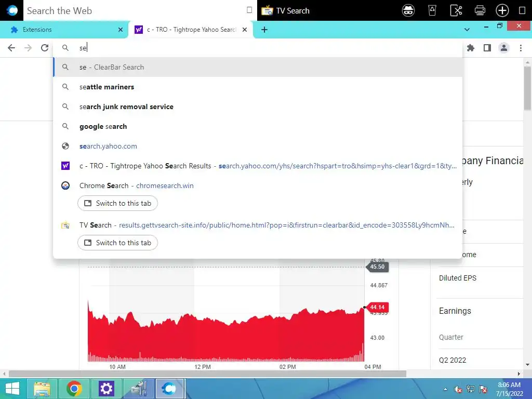
Task: Click the 'Earnings' heading
Action: coord(455,311)
